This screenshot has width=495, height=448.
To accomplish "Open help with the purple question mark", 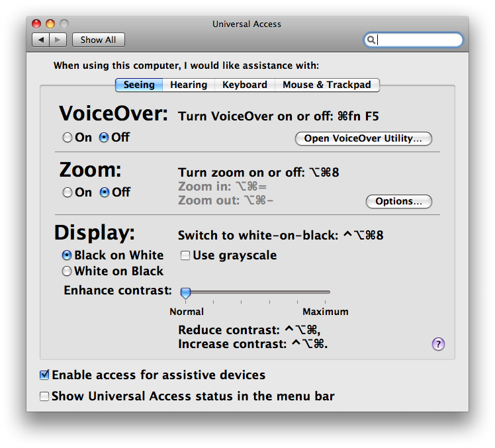I will click(438, 344).
